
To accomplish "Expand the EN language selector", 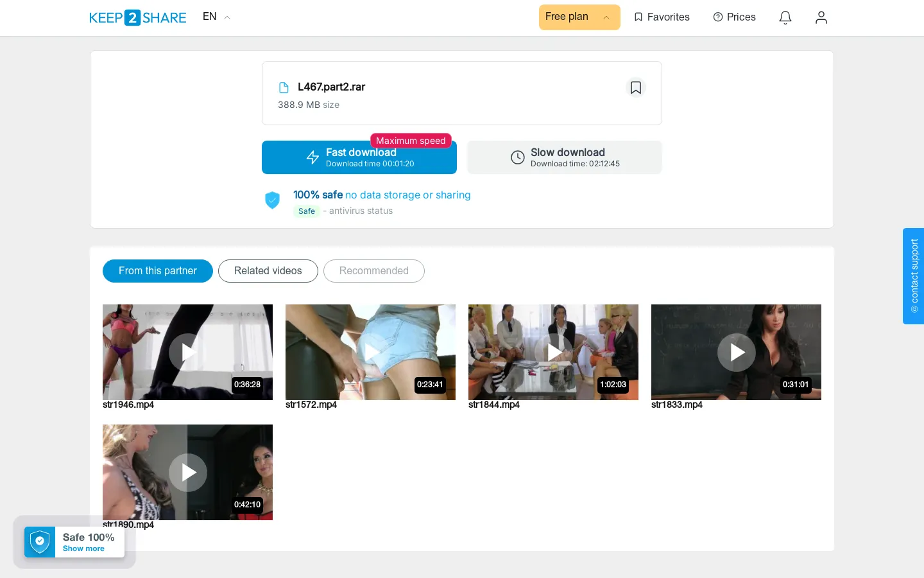I will (x=216, y=17).
